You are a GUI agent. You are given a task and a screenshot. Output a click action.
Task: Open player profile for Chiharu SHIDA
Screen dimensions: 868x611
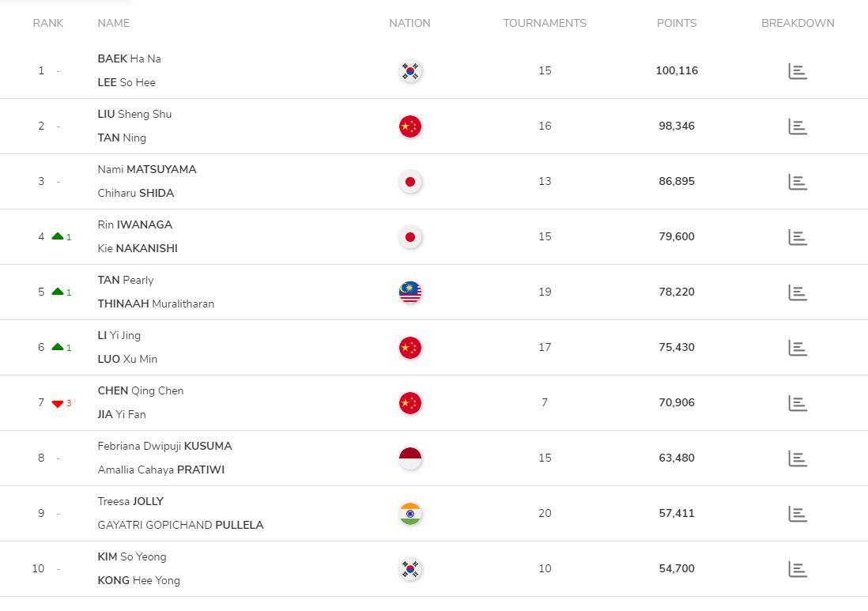136,193
